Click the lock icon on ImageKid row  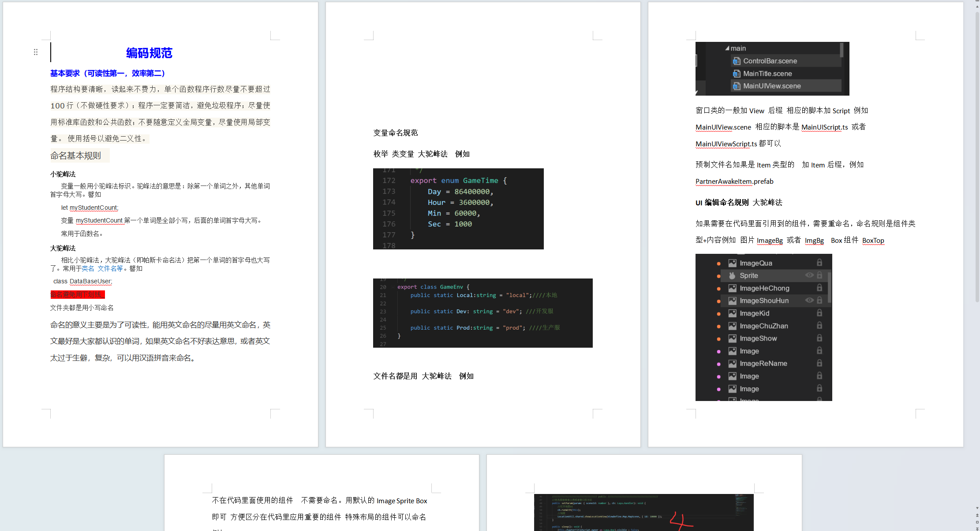click(x=819, y=313)
